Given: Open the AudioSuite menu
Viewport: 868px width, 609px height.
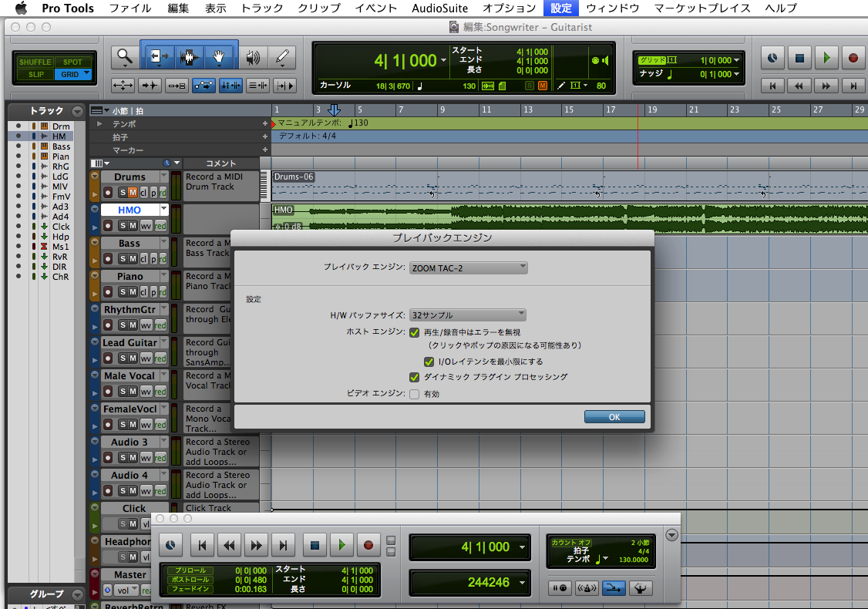Looking at the screenshot, I should (x=439, y=8).
